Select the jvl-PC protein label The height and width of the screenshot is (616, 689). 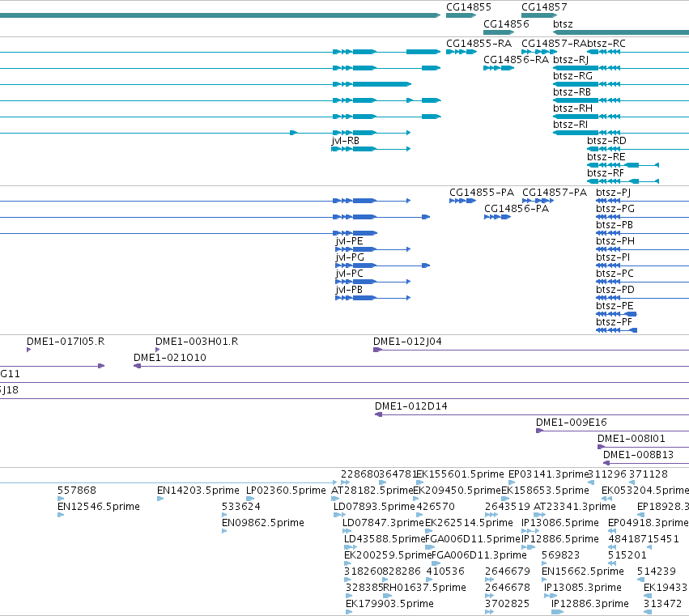pyautogui.click(x=349, y=274)
